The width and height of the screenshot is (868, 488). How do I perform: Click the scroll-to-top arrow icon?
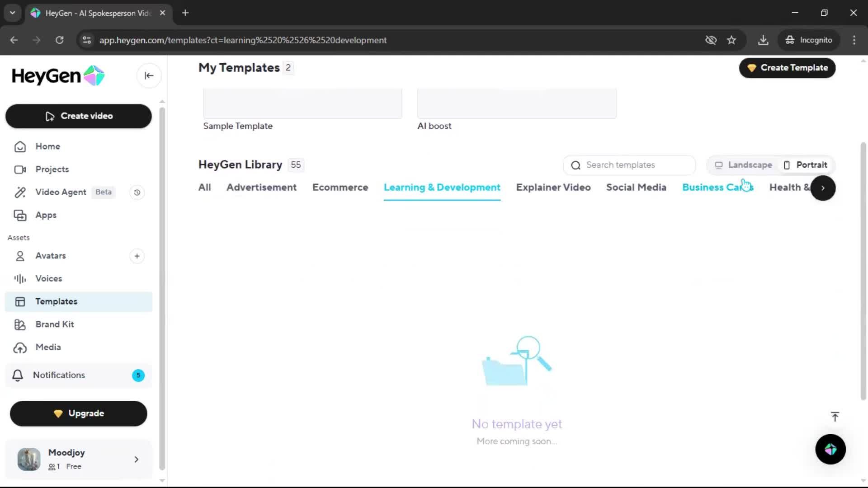[835, 417]
